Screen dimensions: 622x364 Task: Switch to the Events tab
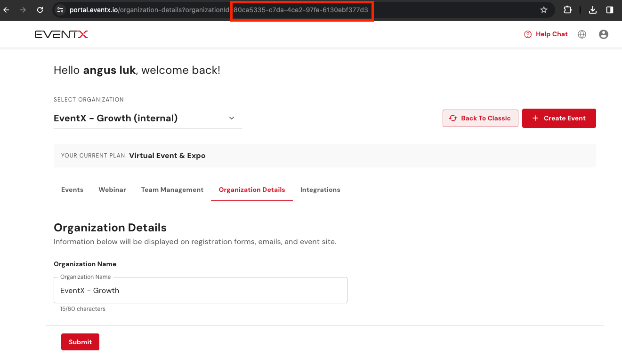pyautogui.click(x=72, y=190)
